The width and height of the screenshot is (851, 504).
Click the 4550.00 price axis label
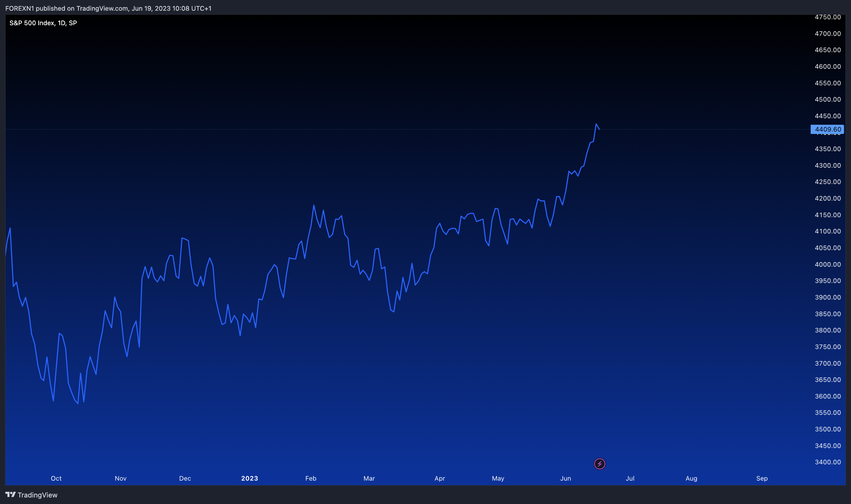click(x=828, y=83)
